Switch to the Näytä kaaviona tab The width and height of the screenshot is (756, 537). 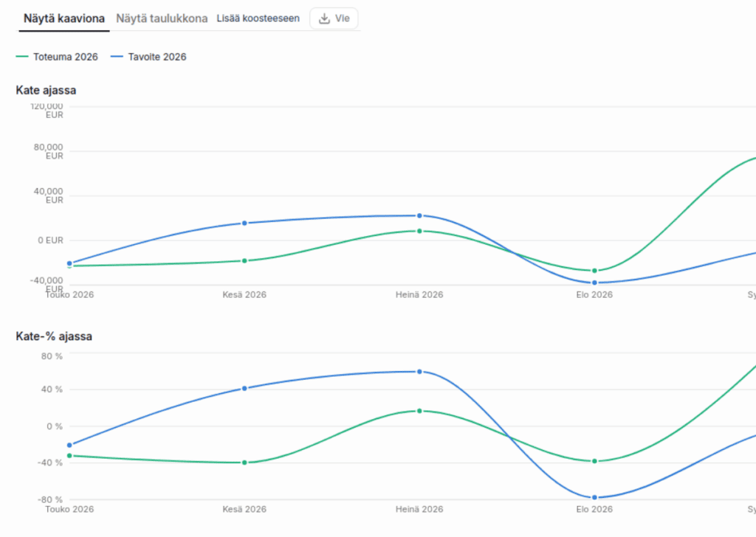tap(64, 18)
